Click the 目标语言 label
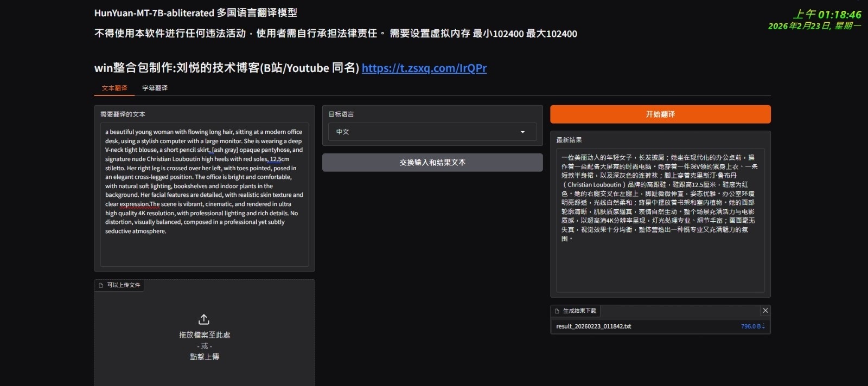868x386 pixels. (341, 114)
